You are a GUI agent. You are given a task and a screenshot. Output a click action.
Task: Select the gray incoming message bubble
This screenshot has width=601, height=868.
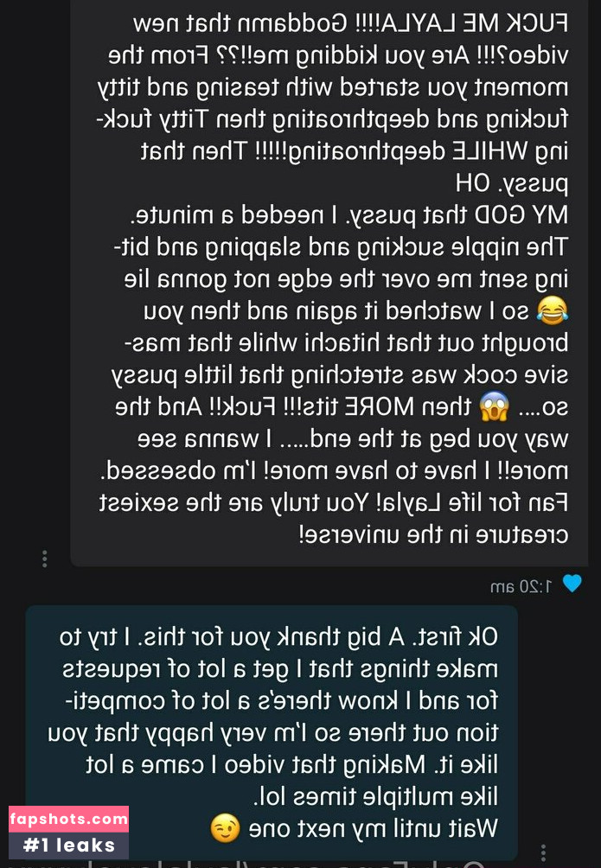(329, 283)
